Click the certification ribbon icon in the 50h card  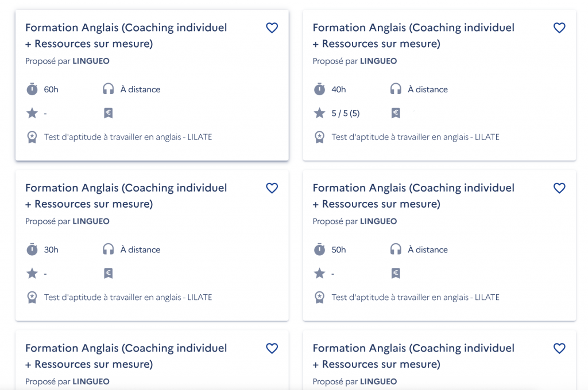coord(319,298)
